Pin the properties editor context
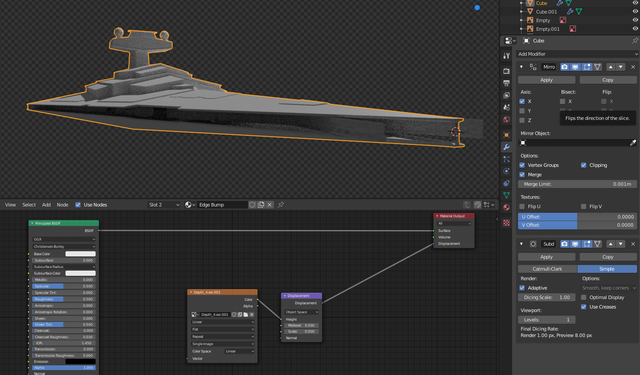 tap(635, 41)
